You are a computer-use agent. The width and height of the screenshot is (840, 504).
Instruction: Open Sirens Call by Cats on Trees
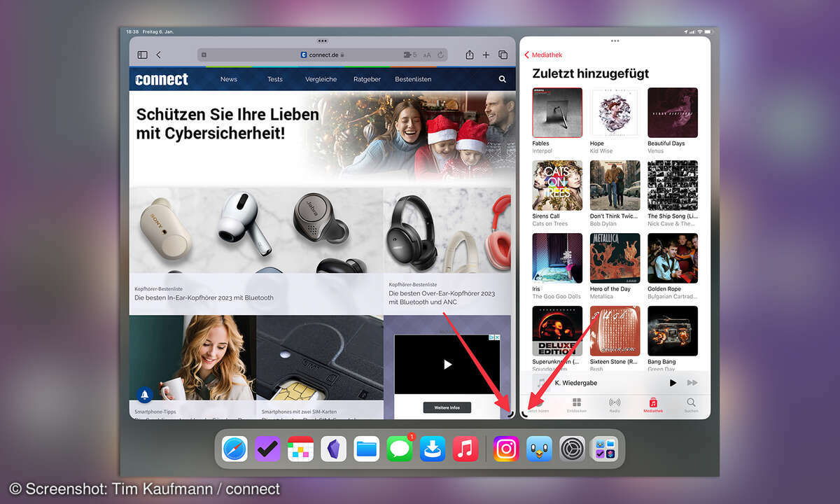(x=557, y=185)
